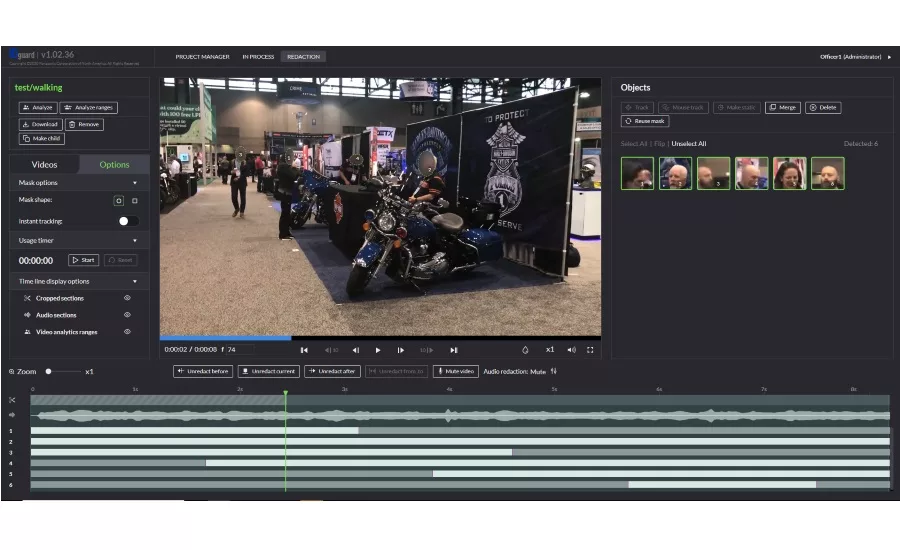This screenshot has width=900, height=550.
Task: Step forward 10 frames
Action: (x=426, y=350)
